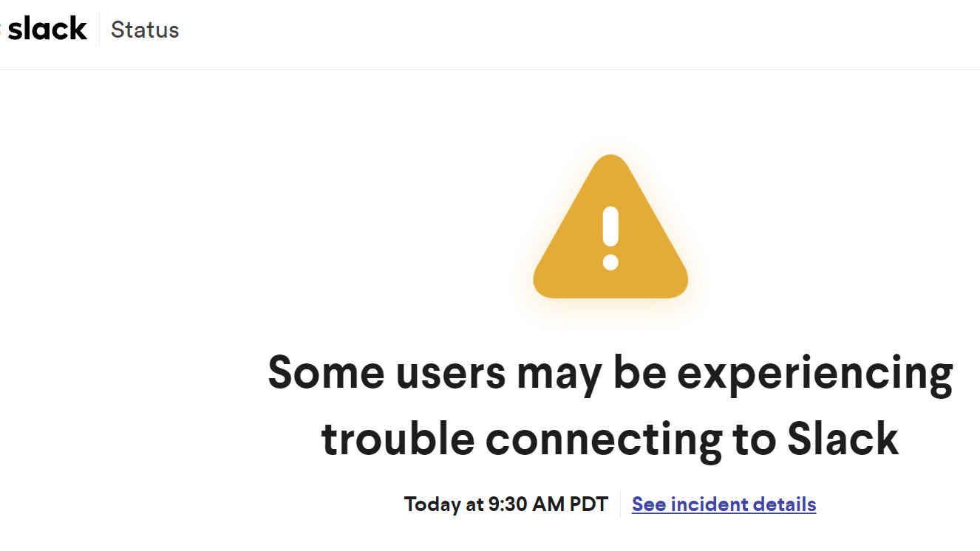Click the Slack wordmark logo
The width and height of the screenshot is (980, 551).
point(48,30)
